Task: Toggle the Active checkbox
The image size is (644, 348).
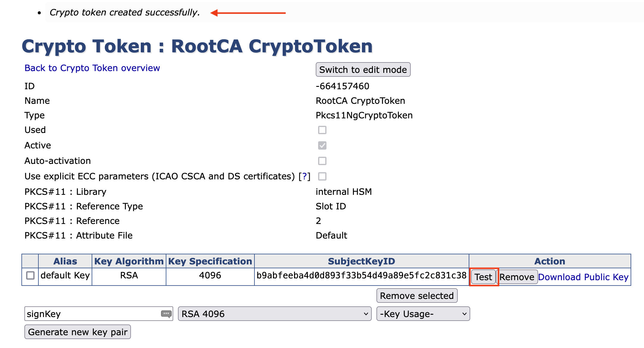Action: [x=322, y=145]
